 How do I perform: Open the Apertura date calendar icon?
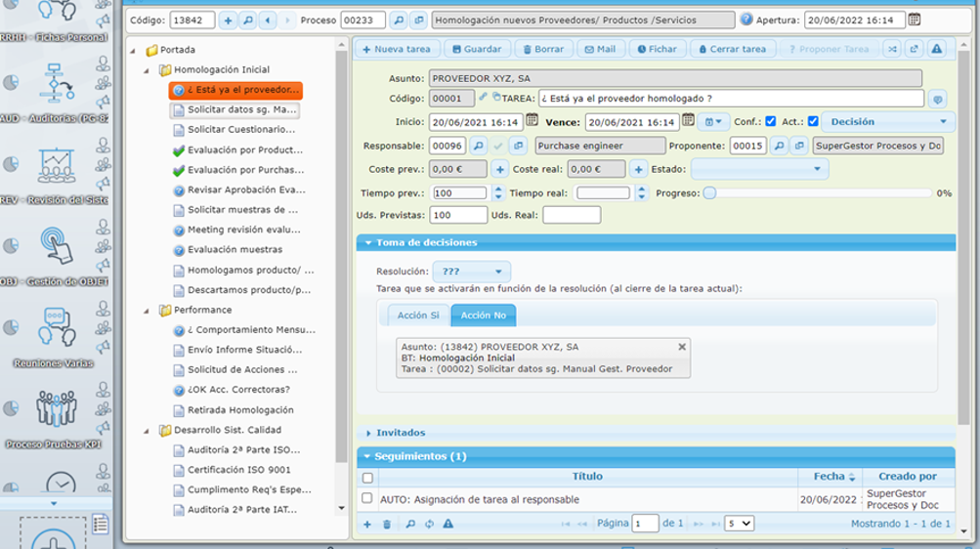(x=915, y=20)
